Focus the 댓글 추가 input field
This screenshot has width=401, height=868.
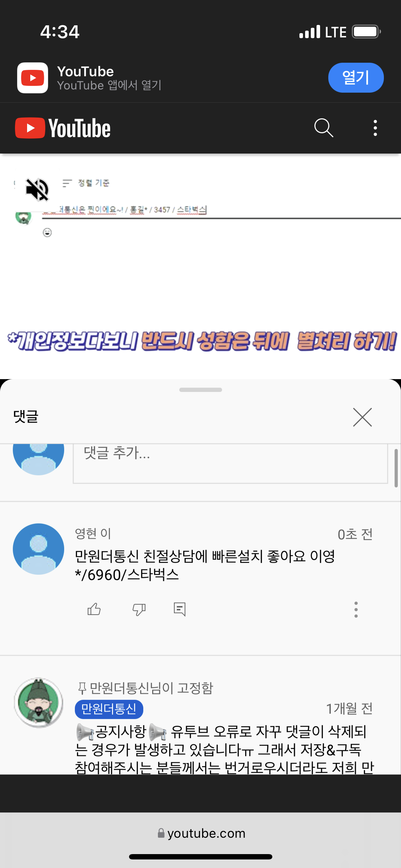pos(230,464)
